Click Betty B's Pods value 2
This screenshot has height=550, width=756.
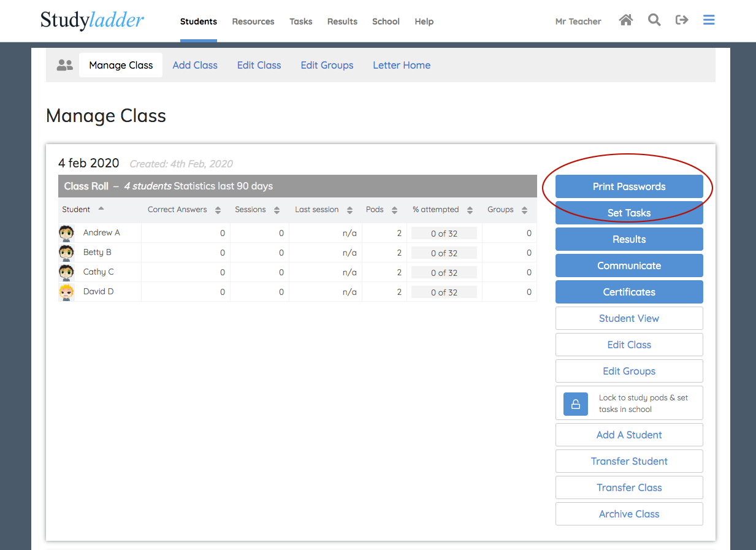click(399, 253)
